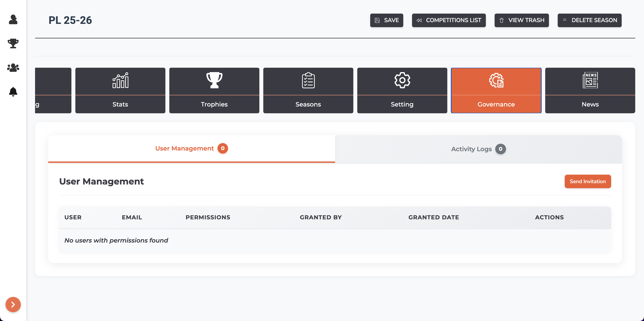The height and width of the screenshot is (321, 644).
Task: Click the Seasons clipboard icon
Action: tap(308, 80)
